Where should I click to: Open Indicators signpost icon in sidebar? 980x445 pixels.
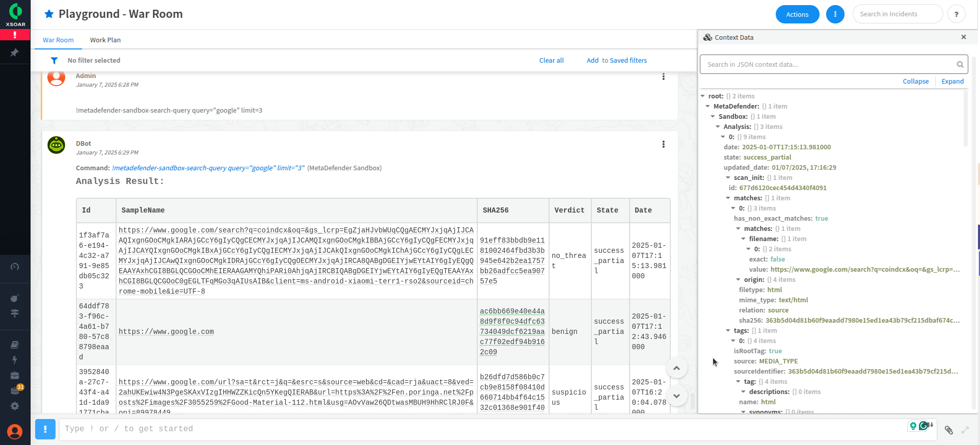point(15,313)
